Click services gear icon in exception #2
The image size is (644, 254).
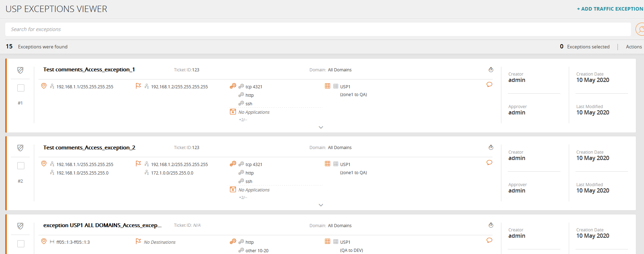[233, 164]
